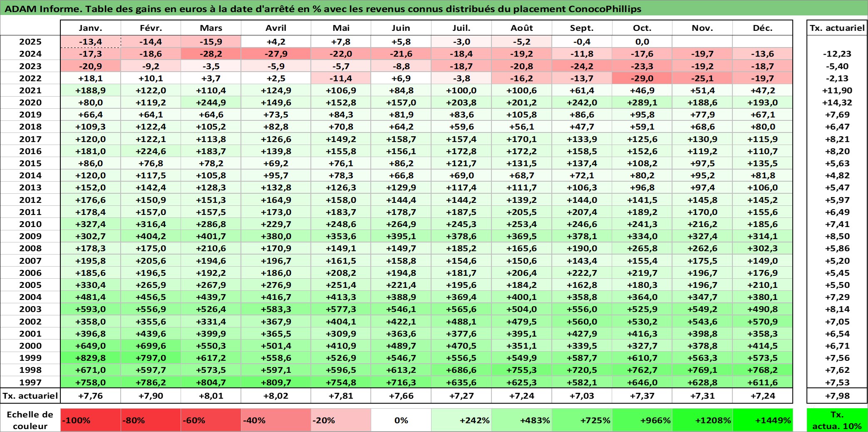Select the 'Août' column header
This screenshot has width=868, height=432.
522,28
